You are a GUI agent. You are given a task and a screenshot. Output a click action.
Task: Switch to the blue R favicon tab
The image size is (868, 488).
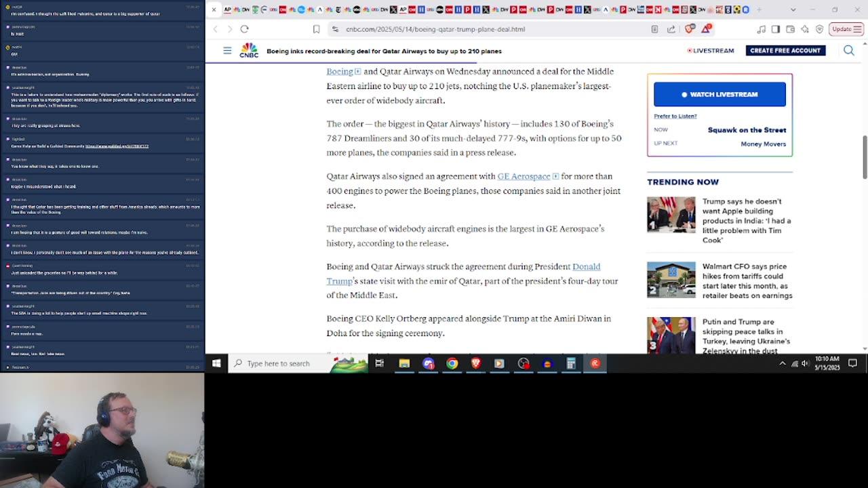[746, 9]
